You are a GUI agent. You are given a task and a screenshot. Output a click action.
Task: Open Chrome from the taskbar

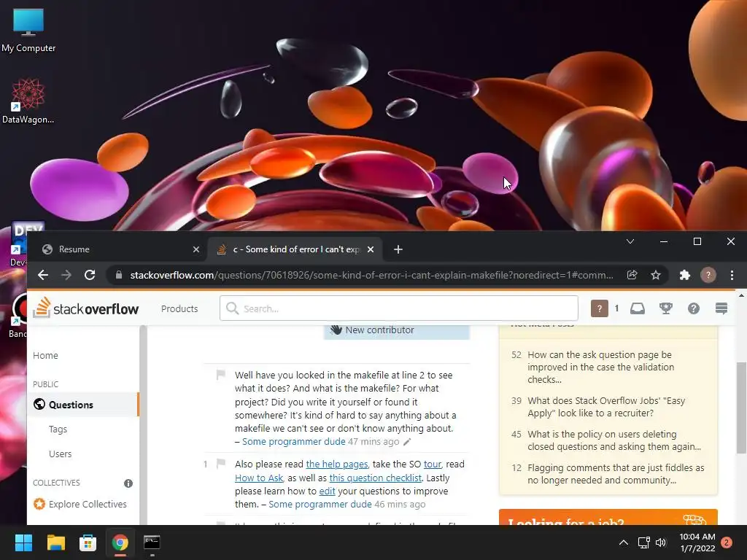click(x=120, y=542)
